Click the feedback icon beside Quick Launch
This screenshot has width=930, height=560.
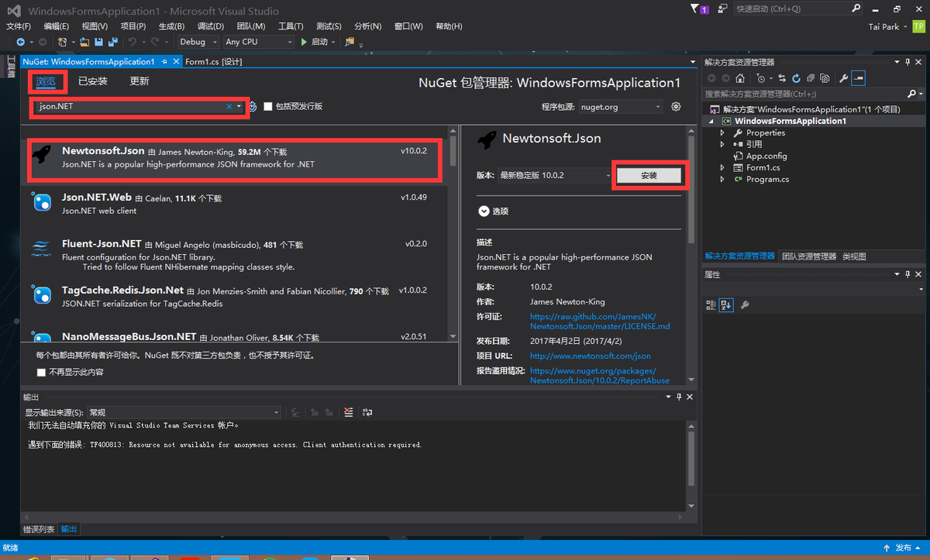pyautogui.click(x=722, y=9)
